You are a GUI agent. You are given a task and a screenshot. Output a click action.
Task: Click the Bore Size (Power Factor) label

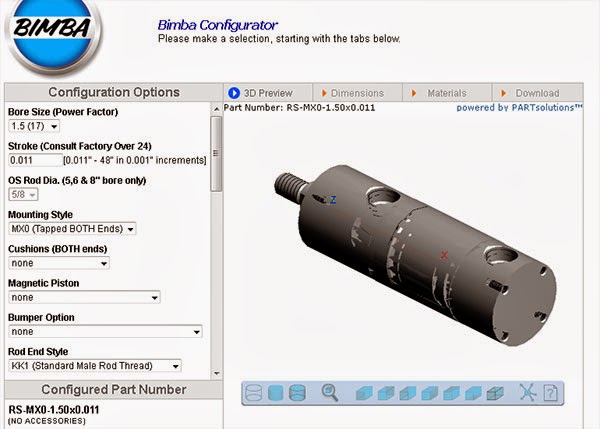point(63,112)
